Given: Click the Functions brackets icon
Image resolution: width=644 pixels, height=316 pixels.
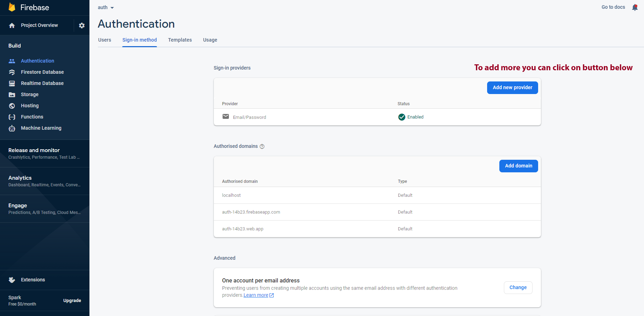Looking at the screenshot, I should (12, 117).
